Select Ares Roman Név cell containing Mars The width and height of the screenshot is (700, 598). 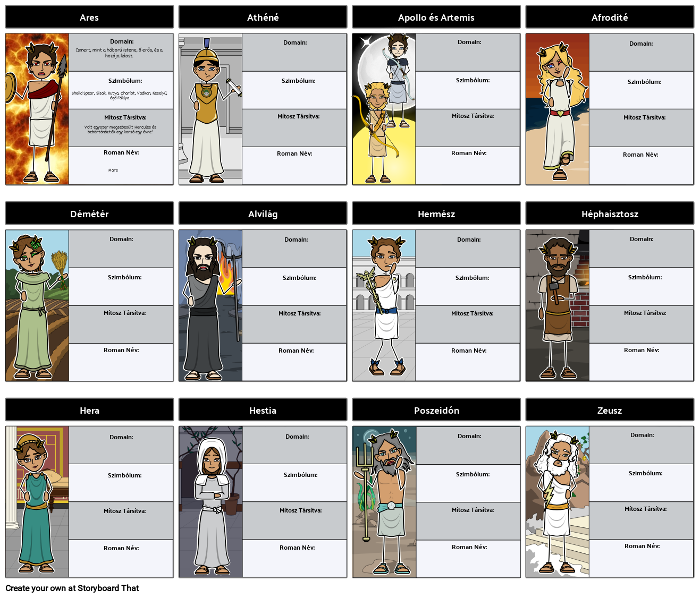pos(121,166)
